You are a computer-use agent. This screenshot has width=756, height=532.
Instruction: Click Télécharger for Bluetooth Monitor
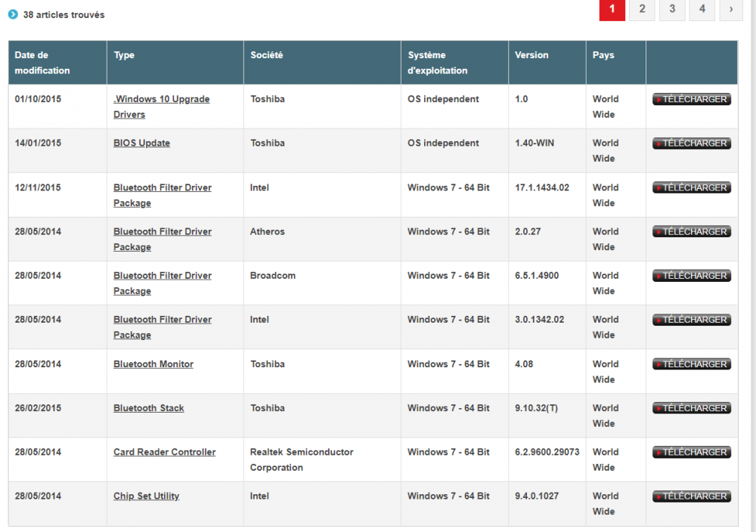tap(692, 363)
